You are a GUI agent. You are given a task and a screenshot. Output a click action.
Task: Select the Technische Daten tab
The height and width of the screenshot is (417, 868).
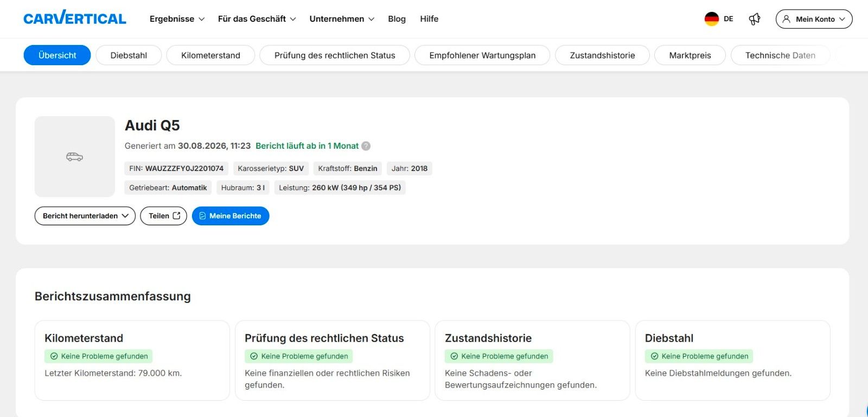780,55
